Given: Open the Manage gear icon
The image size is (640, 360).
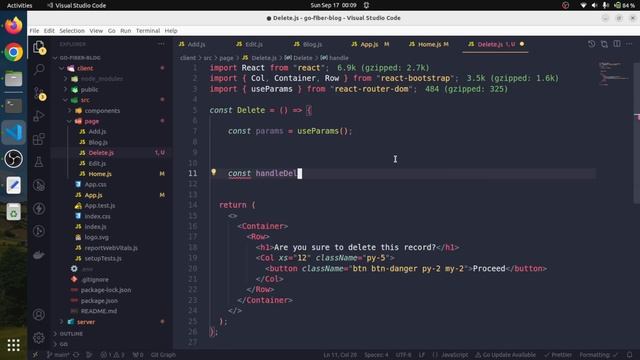Looking at the screenshot, I should point(39,338).
